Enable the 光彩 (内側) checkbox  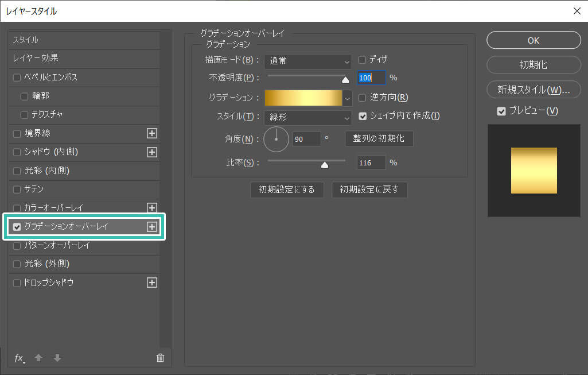[x=17, y=171]
